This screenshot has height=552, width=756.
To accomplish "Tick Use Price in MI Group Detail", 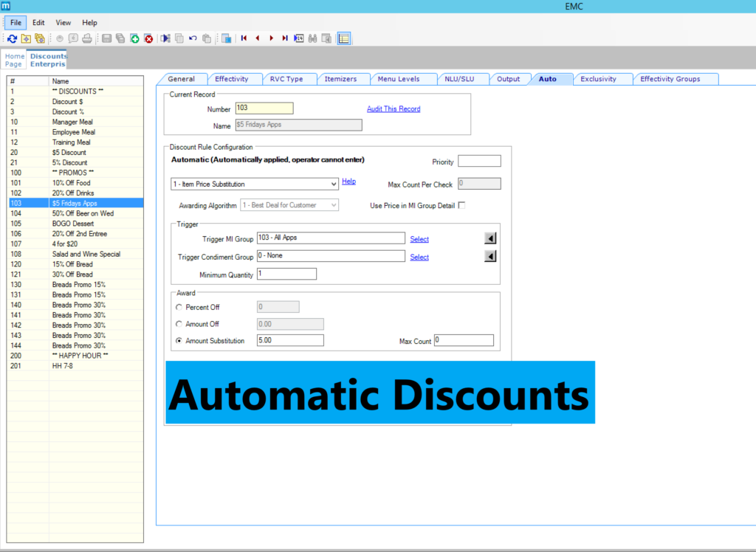I will (462, 205).
